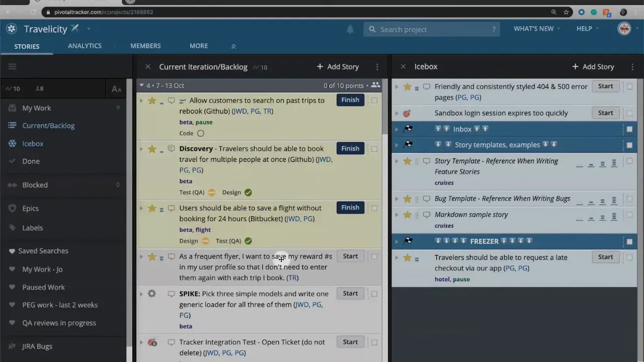Expand the FREEZER section

[x=397, y=241]
